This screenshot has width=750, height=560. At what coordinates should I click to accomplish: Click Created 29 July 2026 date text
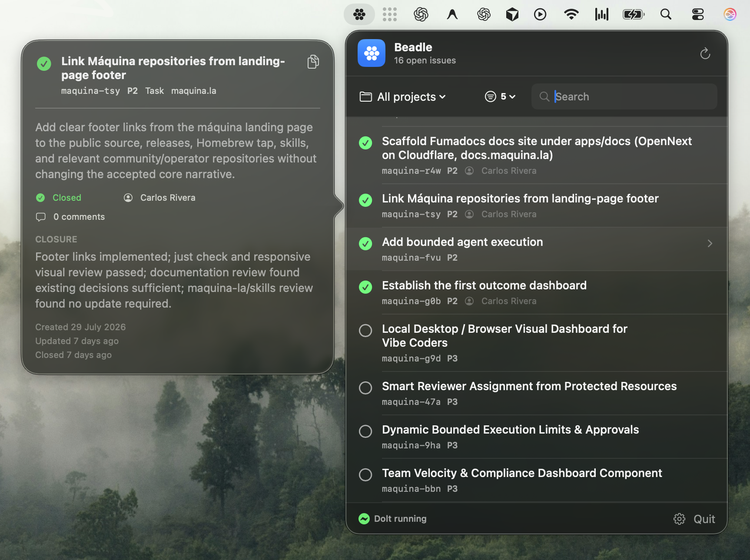click(x=80, y=327)
